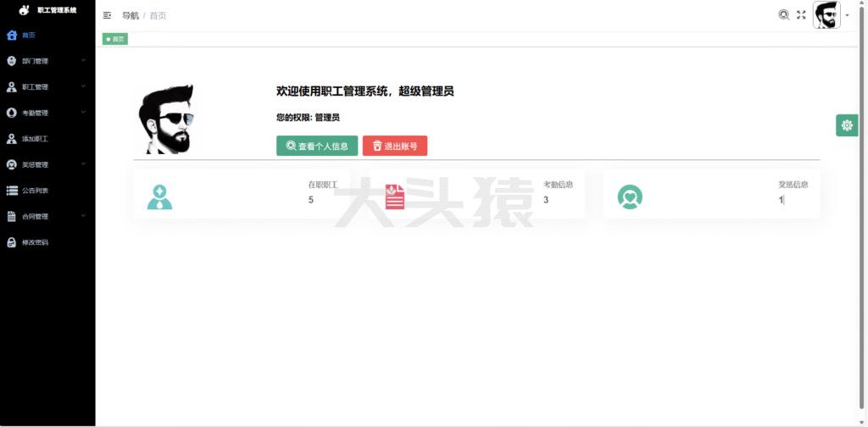
Task: Click the count 3 under 考勤信息
Action: coord(546,200)
